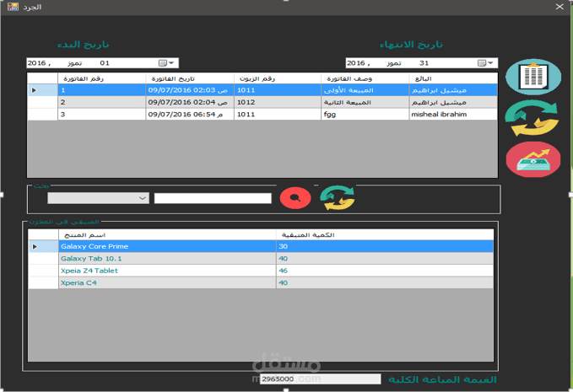Select the Xpeia Z4 Tablet row
This screenshot has height=392, width=573.
point(261,271)
